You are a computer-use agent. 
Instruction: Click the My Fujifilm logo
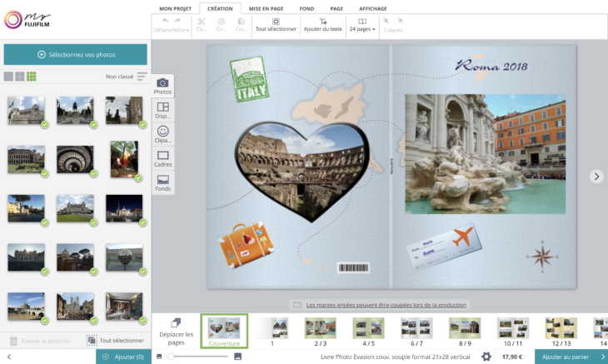27,19
